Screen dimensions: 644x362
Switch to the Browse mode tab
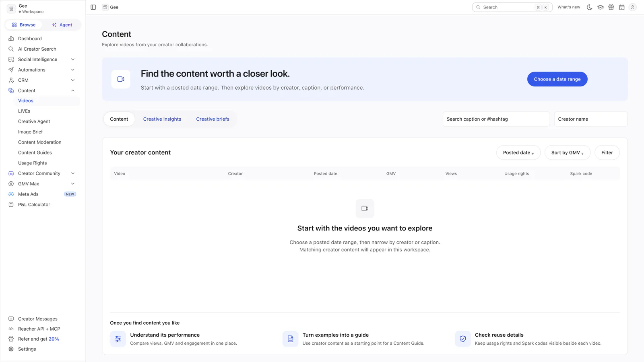point(24,25)
